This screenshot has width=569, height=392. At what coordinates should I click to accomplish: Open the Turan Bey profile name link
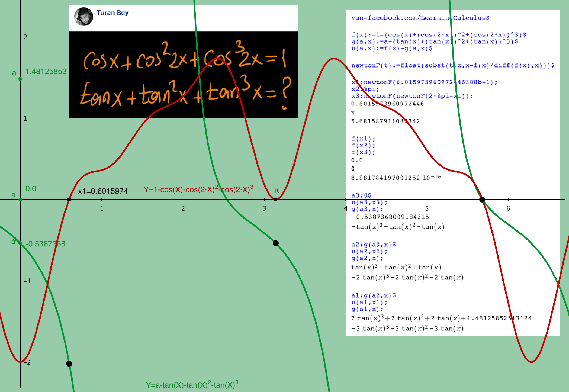coord(112,13)
